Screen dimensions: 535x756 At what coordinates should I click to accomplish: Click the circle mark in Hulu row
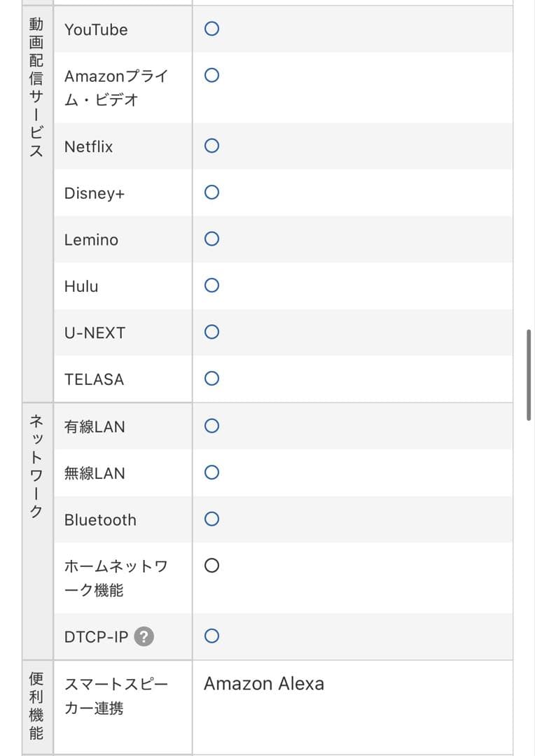coord(211,286)
